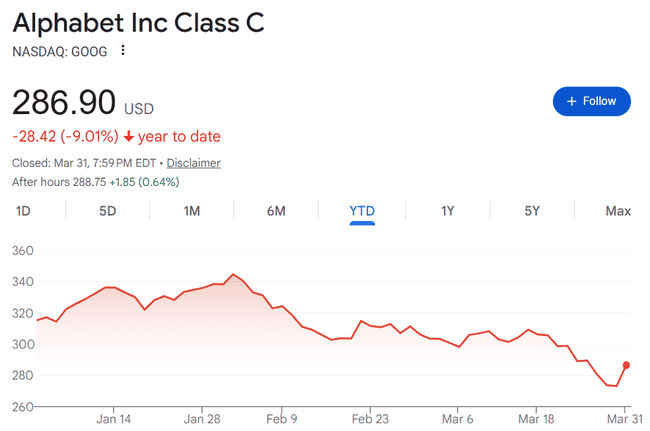Open the three-dot more options menu

tap(123, 51)
